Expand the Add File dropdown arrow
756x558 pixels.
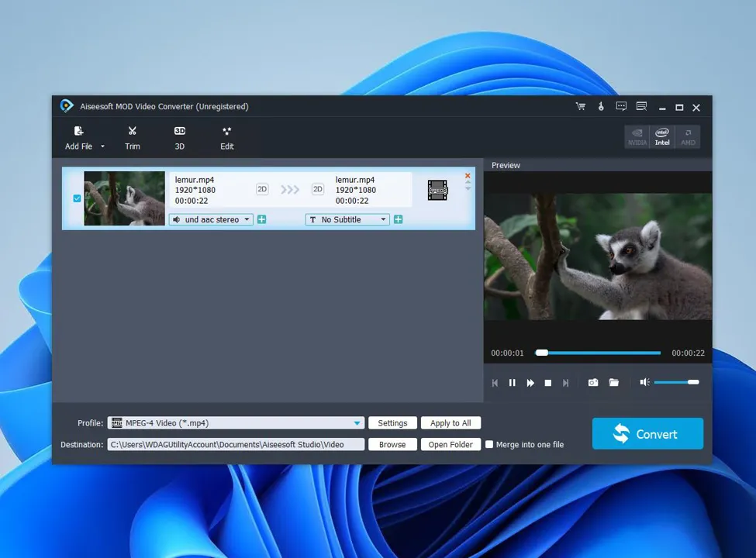pos(102,146)
